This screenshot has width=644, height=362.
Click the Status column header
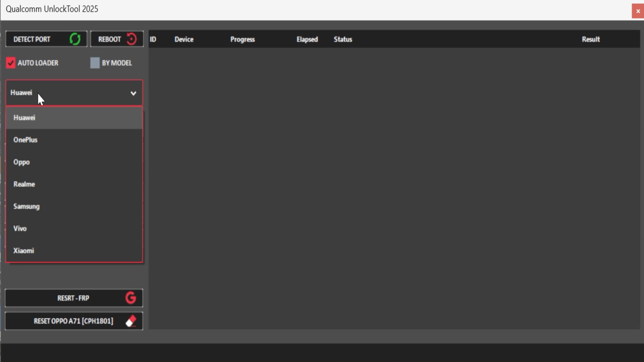pyautogui.click(x=343, y=39)
